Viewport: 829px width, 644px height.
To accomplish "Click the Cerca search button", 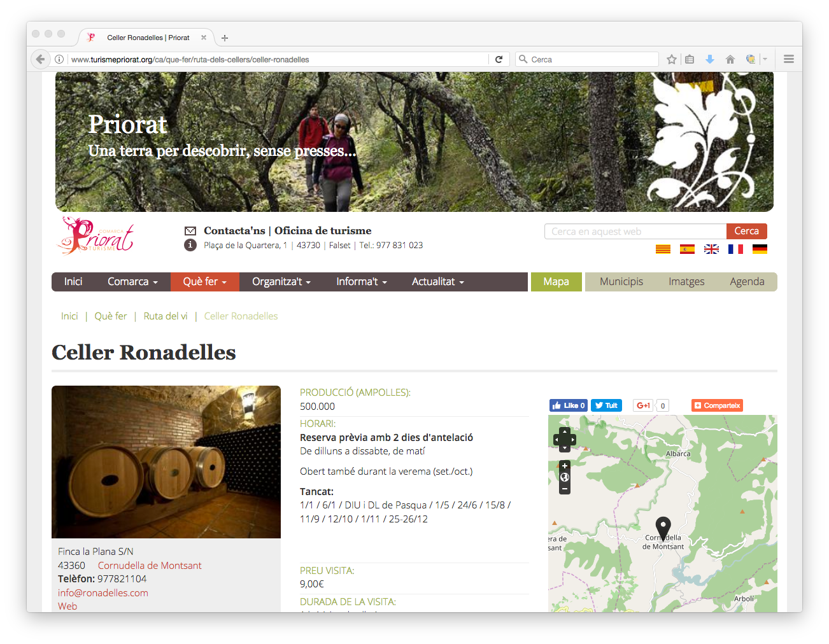I will click(747, 231).
